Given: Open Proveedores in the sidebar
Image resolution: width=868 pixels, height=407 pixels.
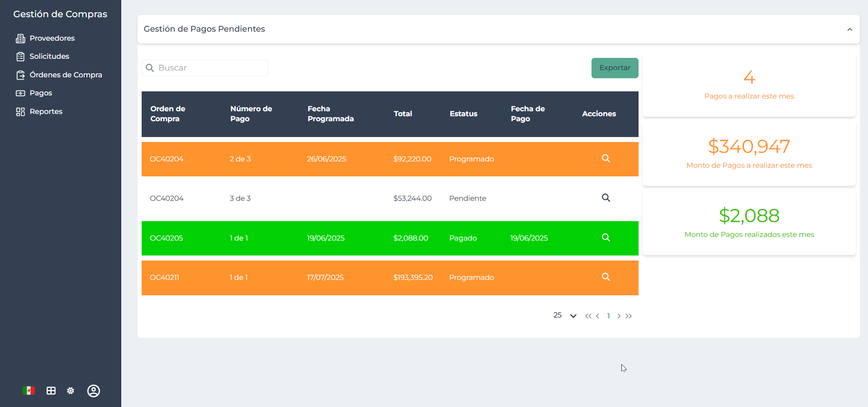Looking at the screenshot, I should (x=52, y=38).
